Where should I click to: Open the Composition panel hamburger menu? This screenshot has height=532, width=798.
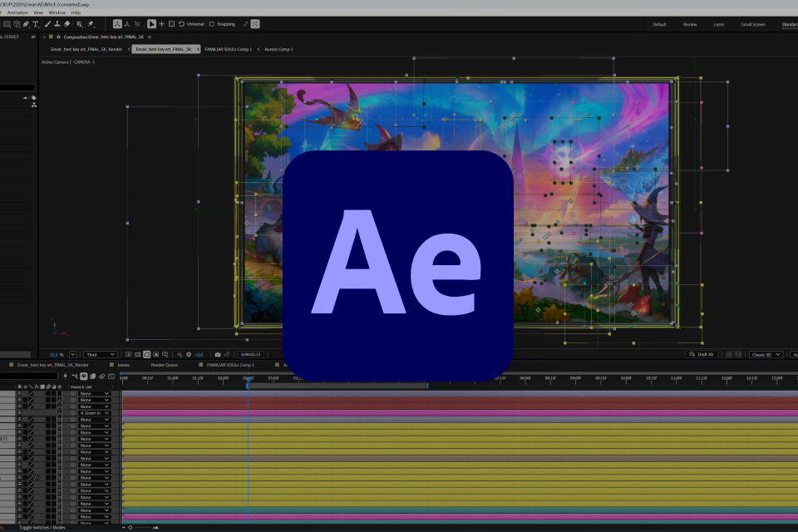(150, 37)
